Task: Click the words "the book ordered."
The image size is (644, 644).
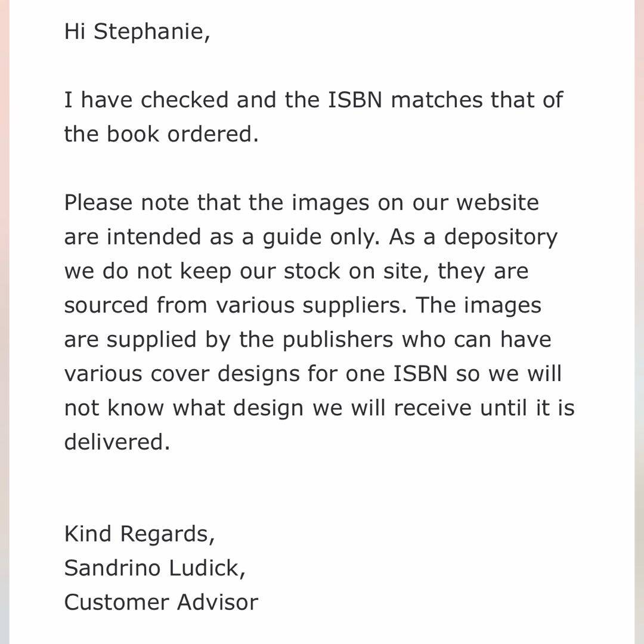Action: click(x=161, y=134)
